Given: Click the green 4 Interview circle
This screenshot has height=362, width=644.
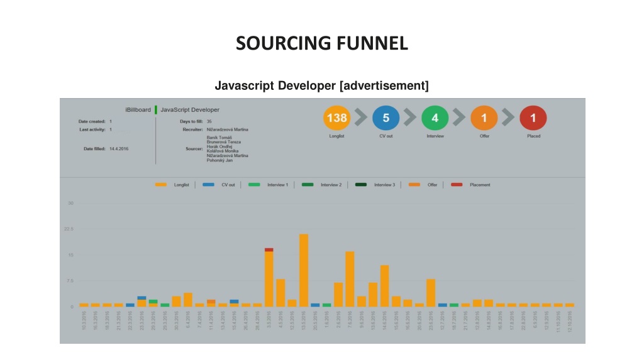Looking at the screenshot, I should 435,118.
